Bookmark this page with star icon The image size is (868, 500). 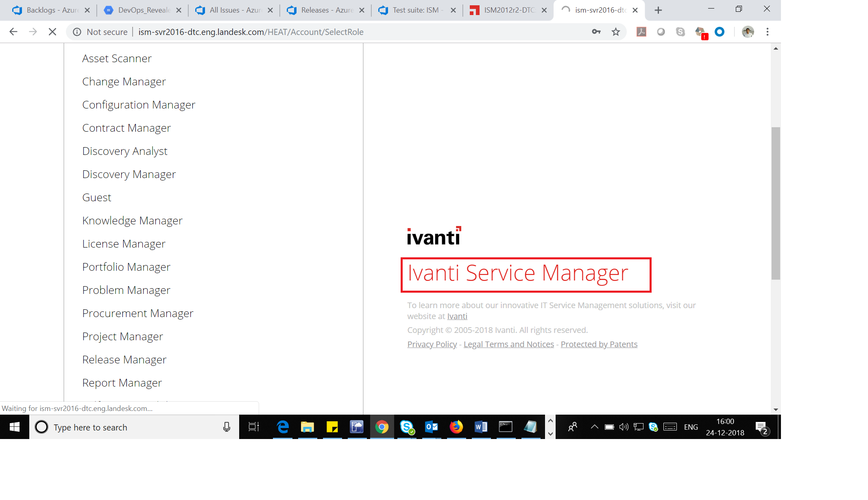coord(616,32)
